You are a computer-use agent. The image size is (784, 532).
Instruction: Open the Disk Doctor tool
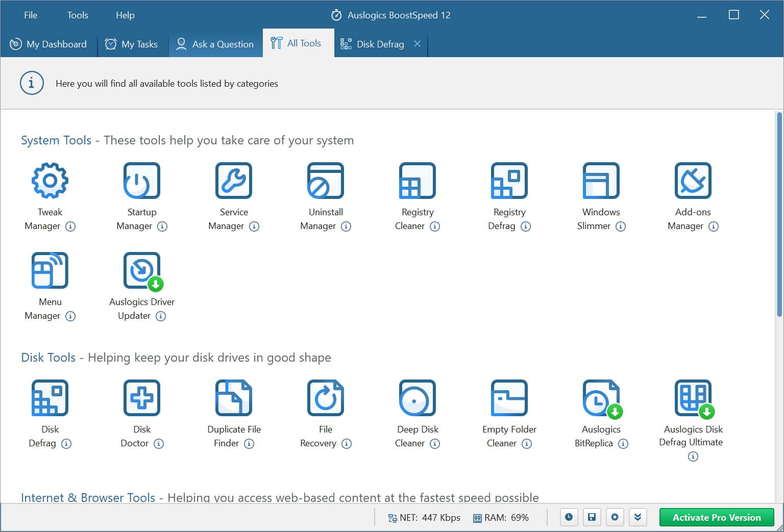point(141,398)
